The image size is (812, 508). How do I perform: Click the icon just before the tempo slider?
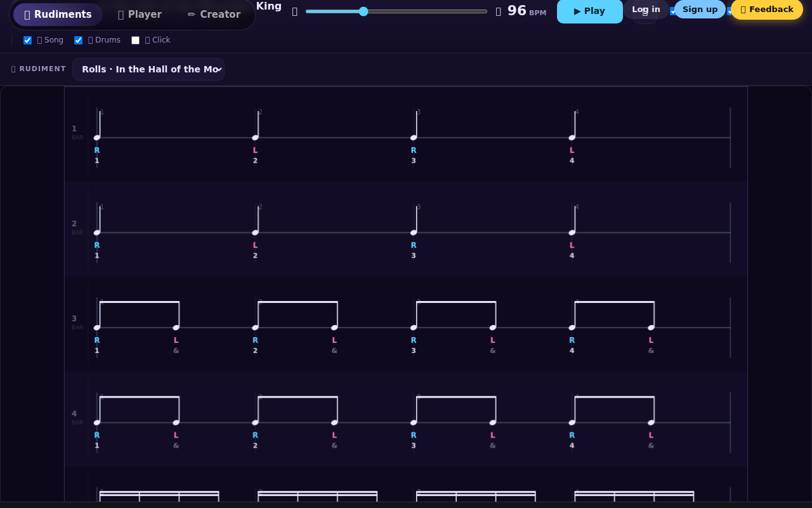tap(294, 11)
